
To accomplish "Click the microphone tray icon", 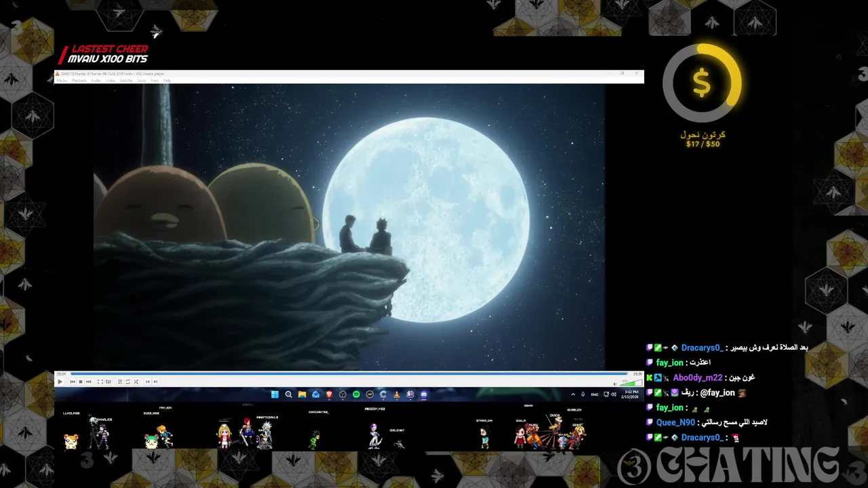I will [583, 394].
